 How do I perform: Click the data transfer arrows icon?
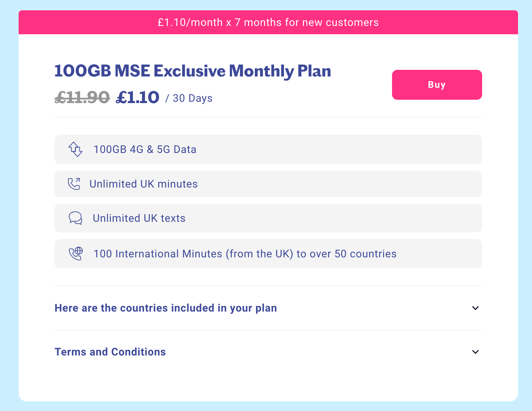75,149
